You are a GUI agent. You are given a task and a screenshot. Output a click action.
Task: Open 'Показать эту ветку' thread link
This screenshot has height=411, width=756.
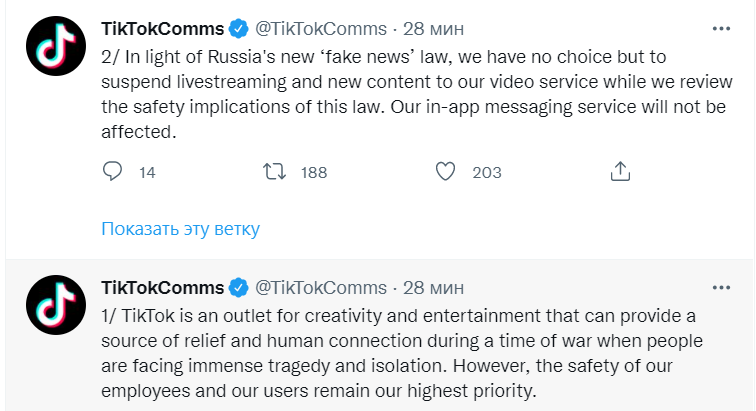click(180, 229)
